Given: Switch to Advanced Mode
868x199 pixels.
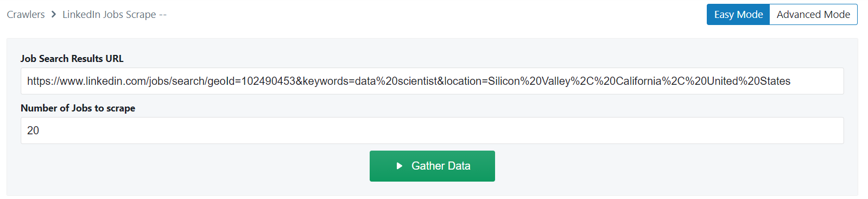Looking at the screenshot, I should 813,15.
